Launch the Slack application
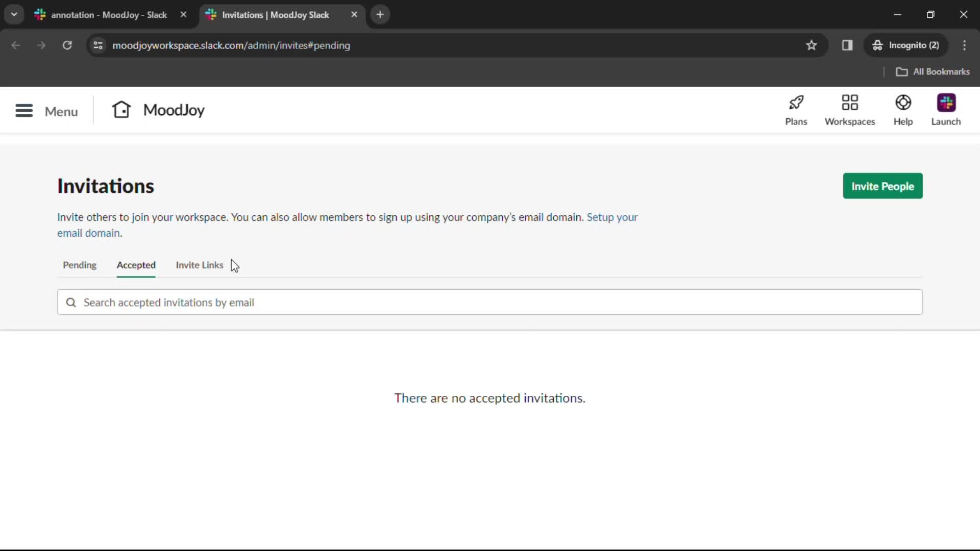This screenshot has height=551, width=980. point(946,110)
